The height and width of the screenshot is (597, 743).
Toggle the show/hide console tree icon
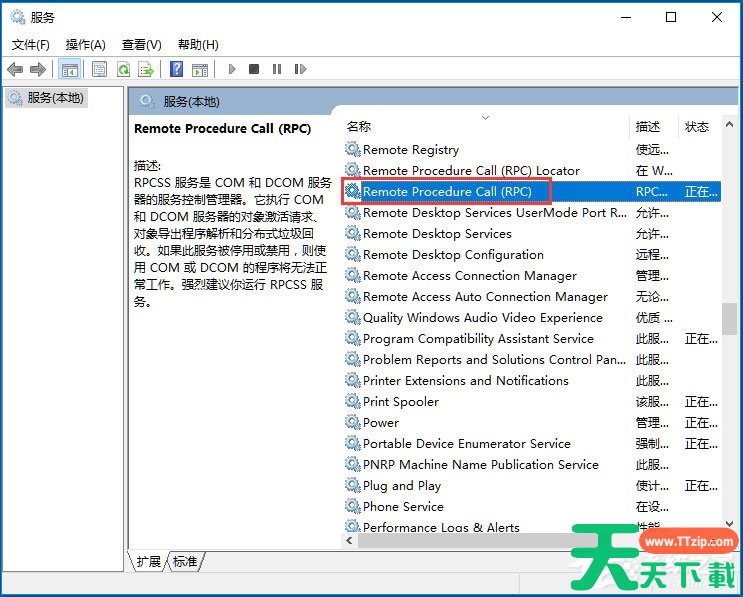coord(70,69)
